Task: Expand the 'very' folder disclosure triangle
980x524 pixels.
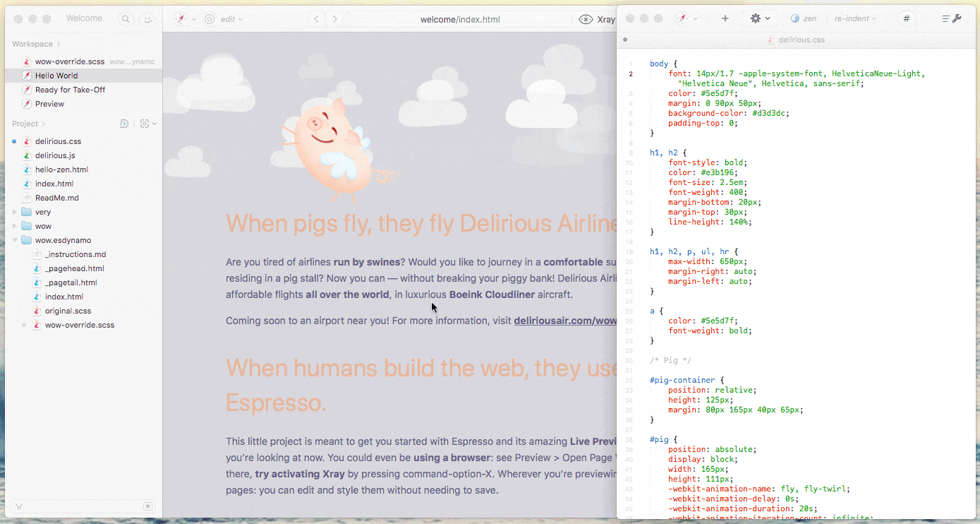Action: click(x=15, y=212)
